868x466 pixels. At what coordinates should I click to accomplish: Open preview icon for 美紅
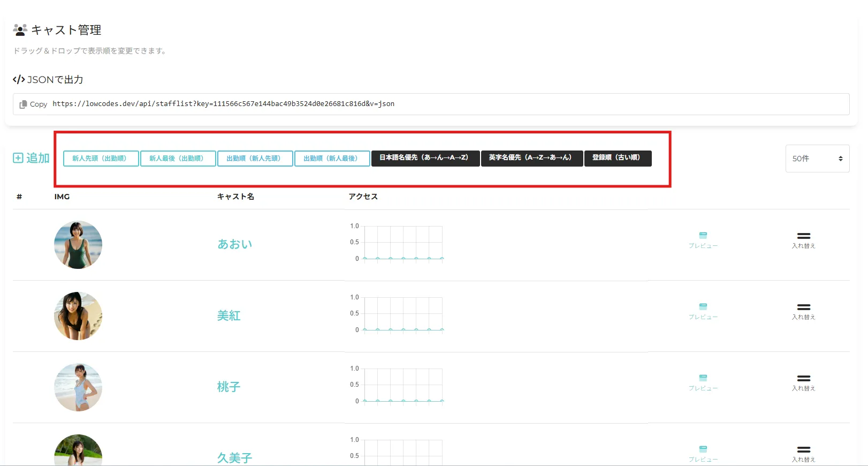tap(703, 307)
